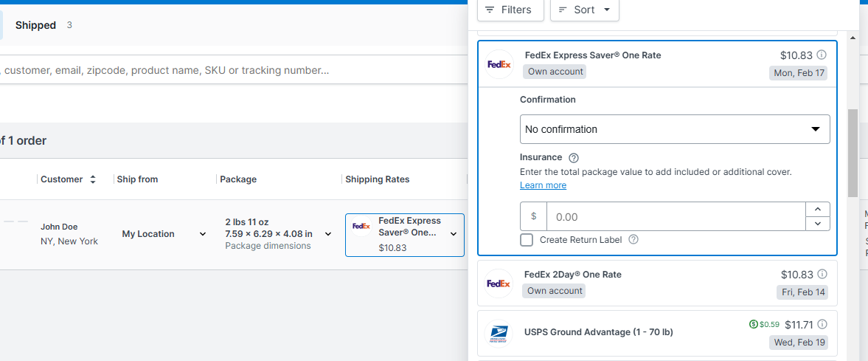Click Own account tag on FedEx 2Day rate
This screenshot has width=868, height=361.
click(555, 291)
